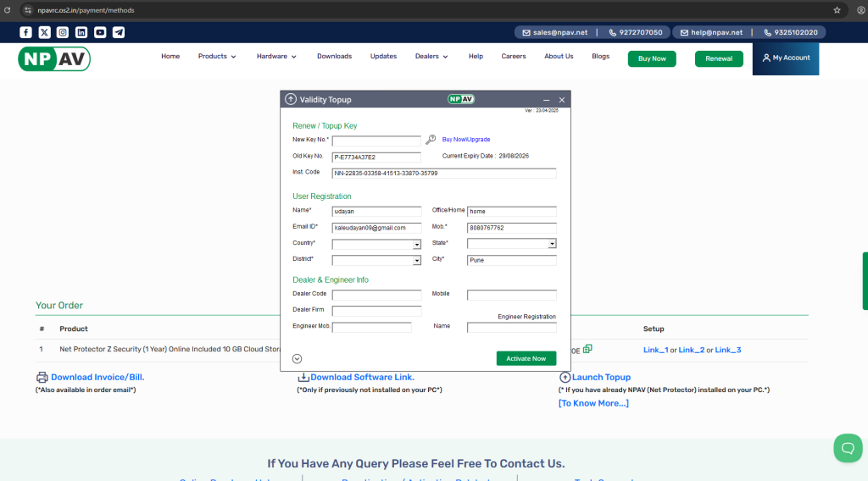The height and width of the screenshot is (481, 868).
Task: Click the circled down-arrow in dialog footer
Action: click(x=297, y=358)
